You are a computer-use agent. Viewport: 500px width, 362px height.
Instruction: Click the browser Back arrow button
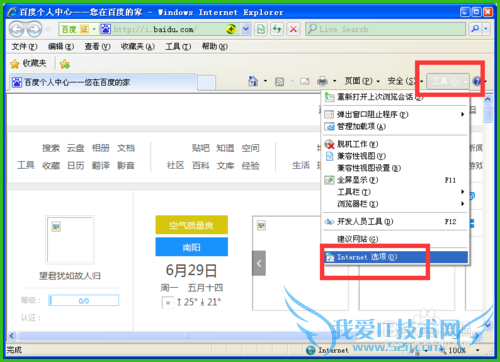[17, 29]
